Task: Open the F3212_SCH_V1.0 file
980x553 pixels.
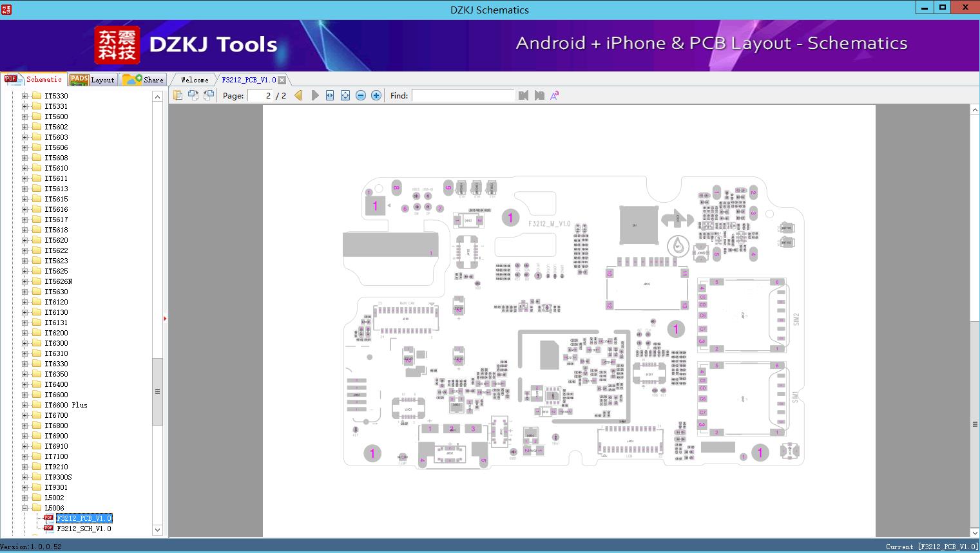Action: tap(84, 529)
